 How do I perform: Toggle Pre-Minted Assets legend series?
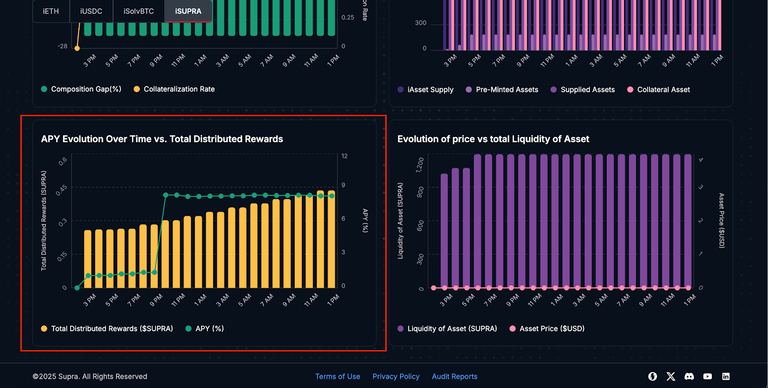point(502,90)
